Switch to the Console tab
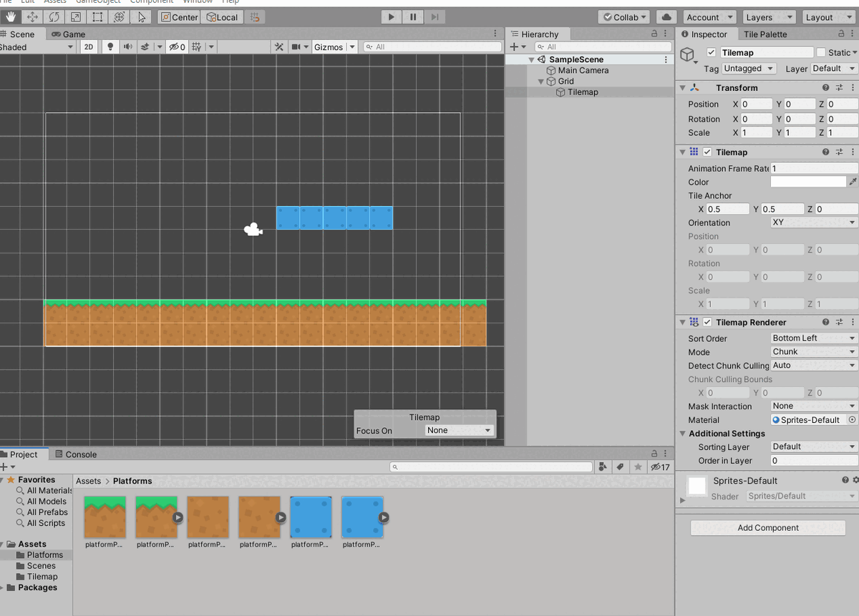859x616 pixels. 75,454
